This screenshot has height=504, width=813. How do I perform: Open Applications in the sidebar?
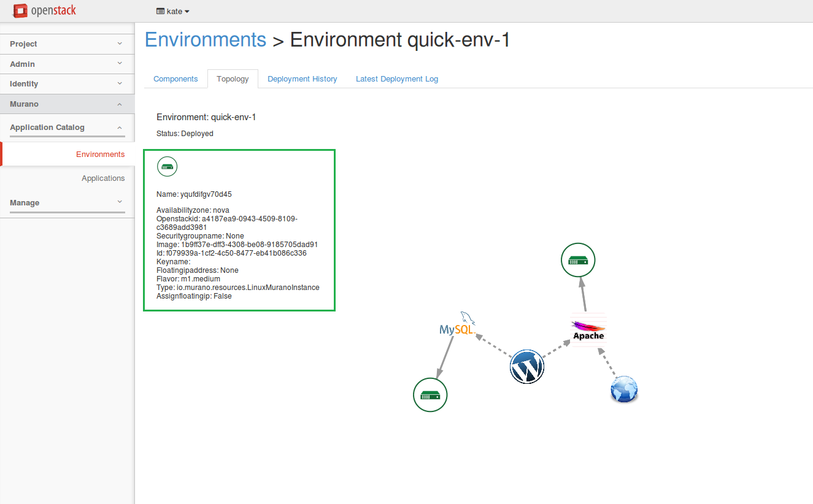(x=103, y=178)
